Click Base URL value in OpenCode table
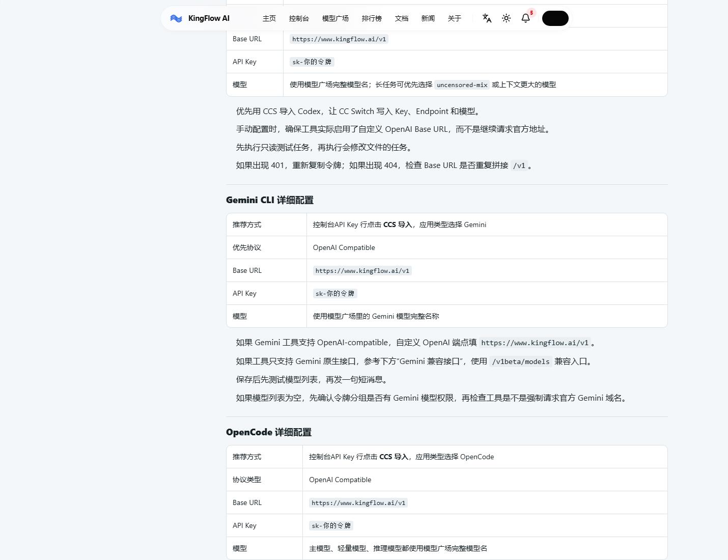Screen dimensions: 728x560 358,503
